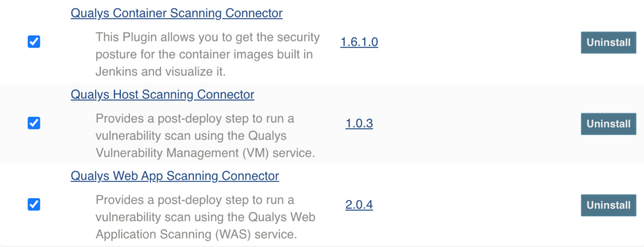View release notes for Host Scanning version

coord(359,123)
